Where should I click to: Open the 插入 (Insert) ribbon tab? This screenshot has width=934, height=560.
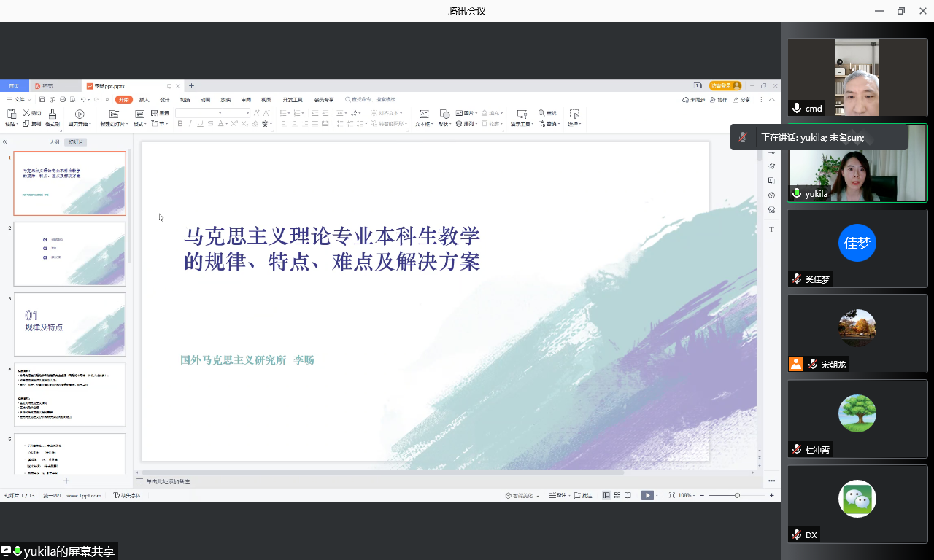click(144, 100)
